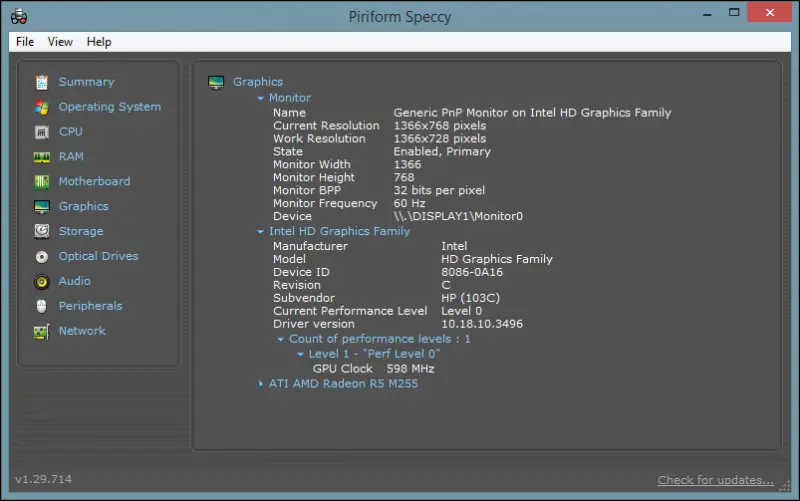The height and width of the screenshot is (501, 800).
Task: Click the Network card icon
Action: (42, 332)
